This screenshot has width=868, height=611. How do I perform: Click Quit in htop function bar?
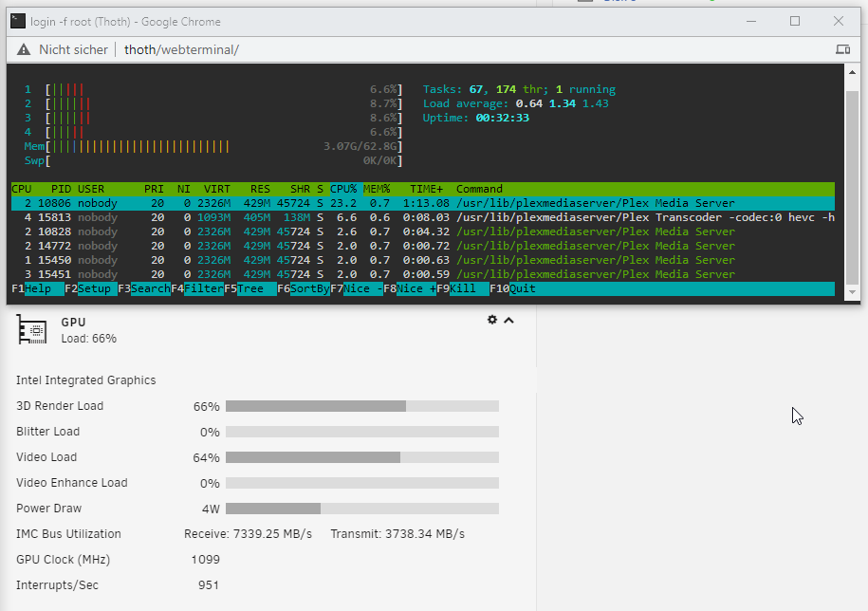523,288
